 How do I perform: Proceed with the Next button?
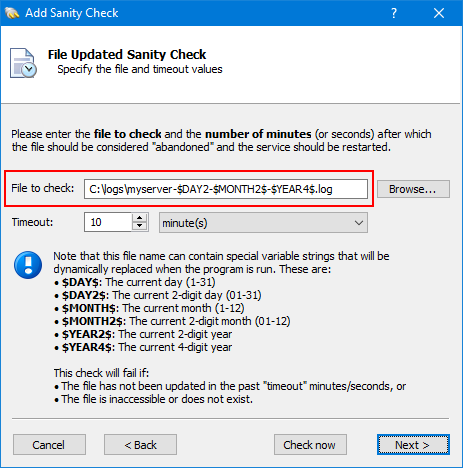point(413,445)
